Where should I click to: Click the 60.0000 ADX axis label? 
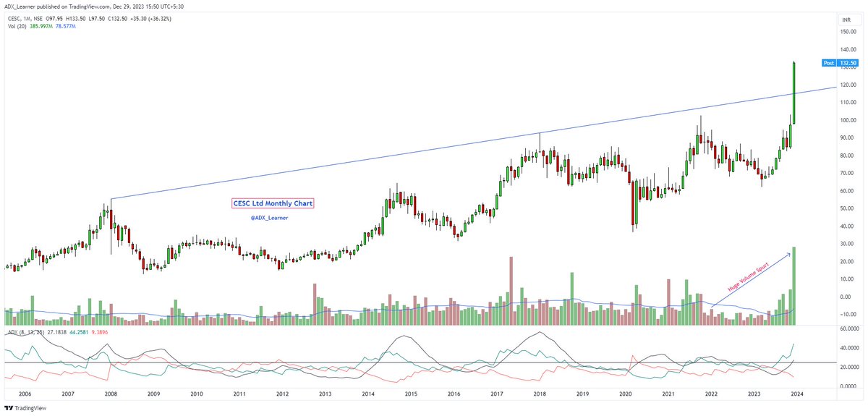[x=848, y=328]
